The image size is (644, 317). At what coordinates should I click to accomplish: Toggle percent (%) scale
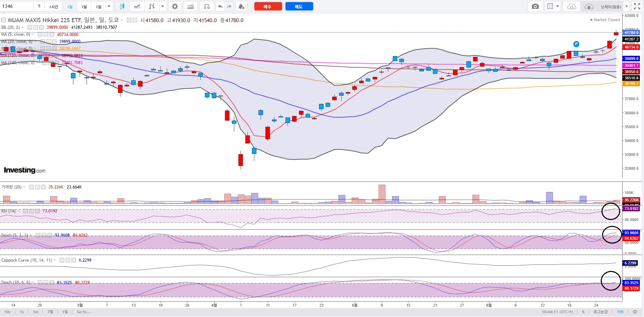tap(583, 312)
